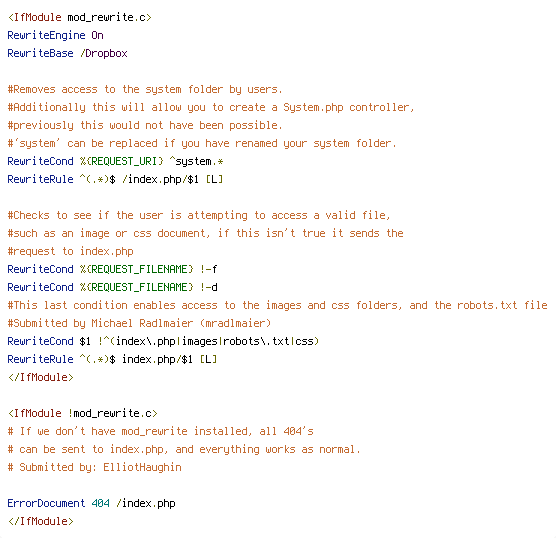Click the opening IfModule mod_rewrite.c tag
The width and height of the screenshot is (556, 538).
(x=80, y=17)
